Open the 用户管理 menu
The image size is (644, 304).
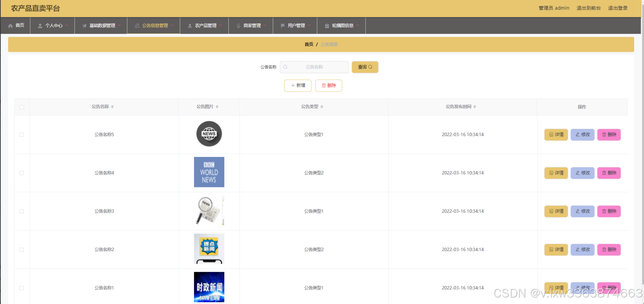coord(295,25)
